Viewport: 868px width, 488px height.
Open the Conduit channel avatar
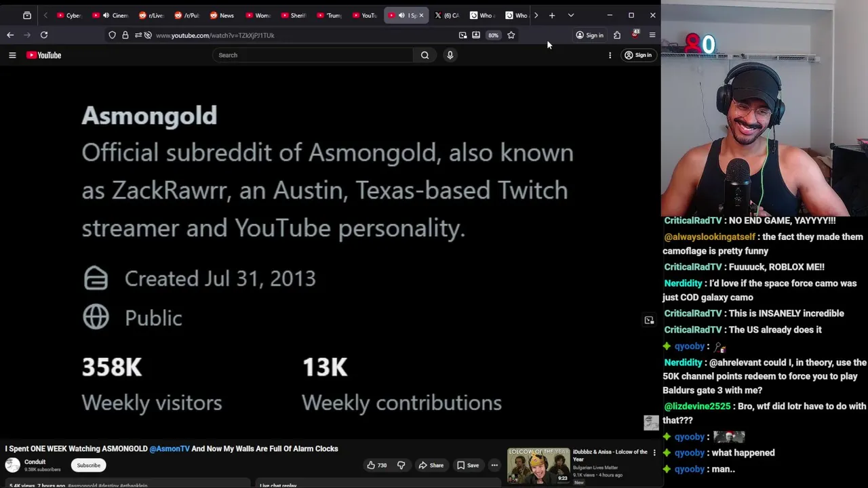click(13, 465)
